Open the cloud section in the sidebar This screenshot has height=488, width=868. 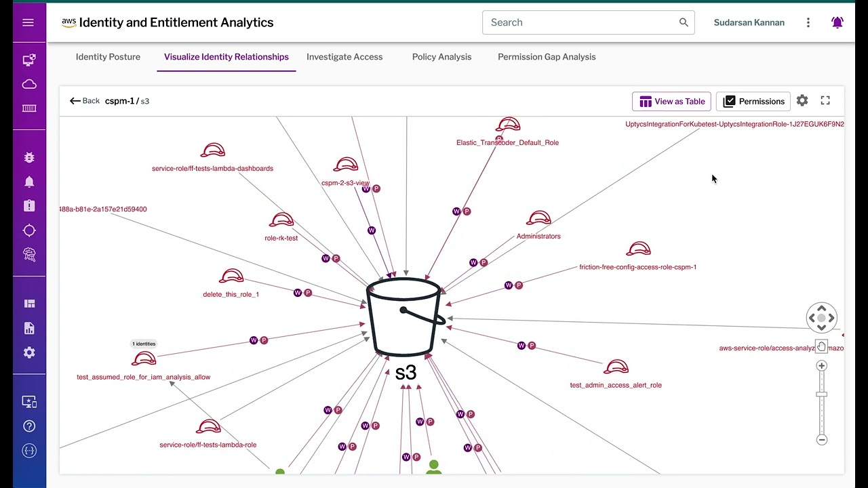(x=29, y=84)
